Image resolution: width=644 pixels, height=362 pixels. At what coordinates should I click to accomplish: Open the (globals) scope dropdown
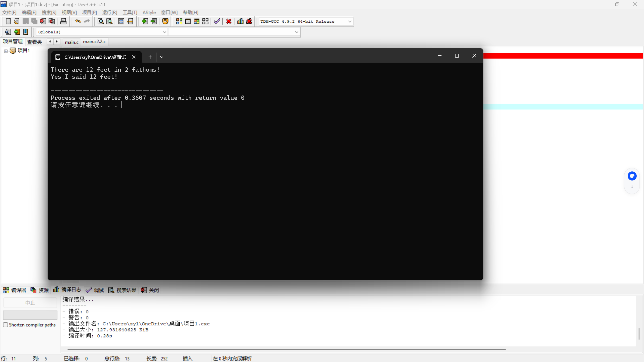[x=164, y=32]
